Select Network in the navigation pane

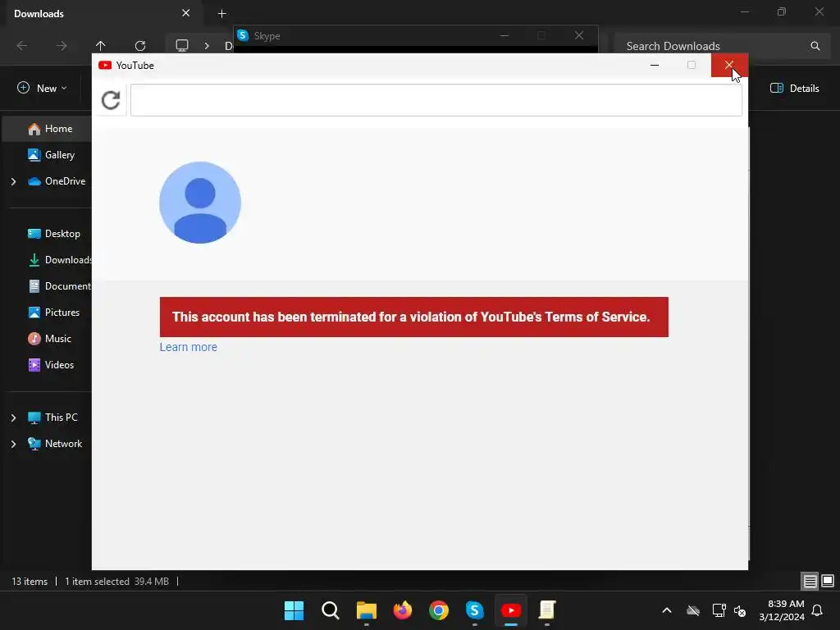pos(55,444)
